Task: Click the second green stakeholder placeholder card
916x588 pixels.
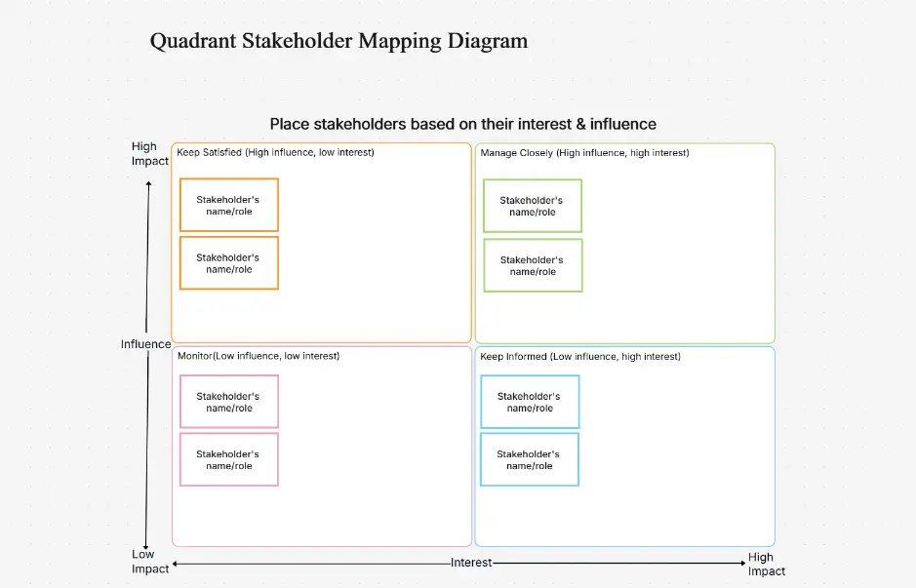Action: tap(532, 264)
